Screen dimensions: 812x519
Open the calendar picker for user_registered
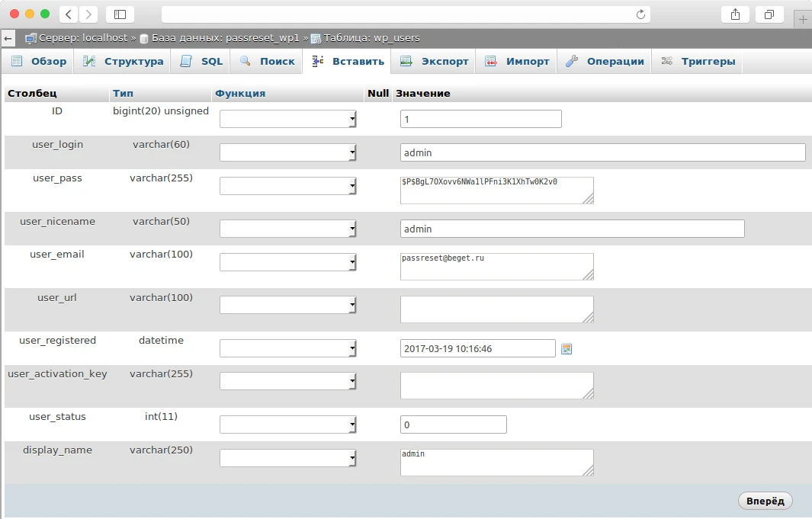point(566,349)
